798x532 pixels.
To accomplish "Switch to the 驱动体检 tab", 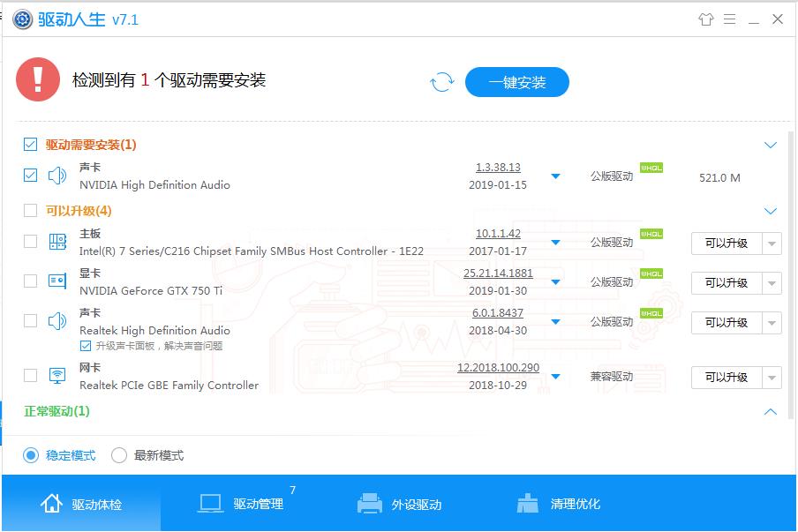I will [81, 503].
